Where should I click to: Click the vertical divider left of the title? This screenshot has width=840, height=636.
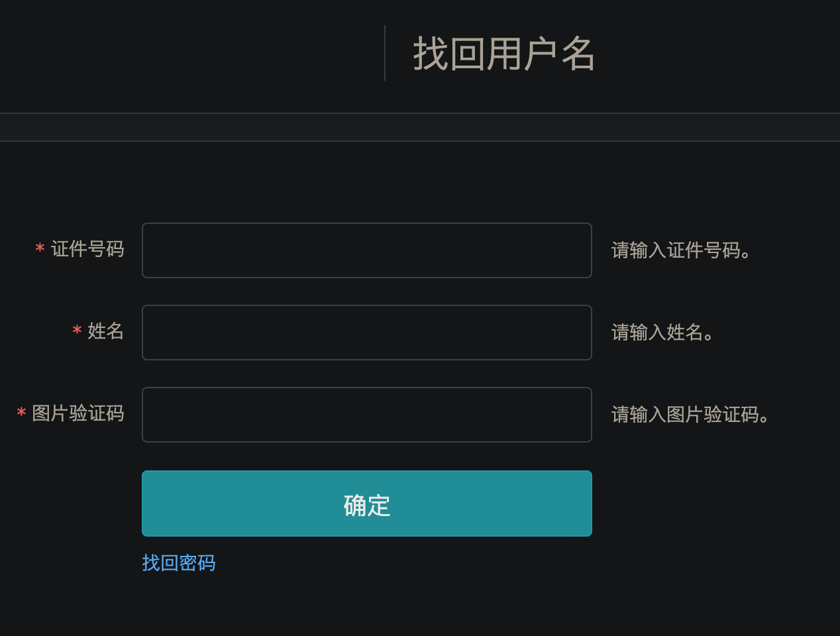point(385,53)
